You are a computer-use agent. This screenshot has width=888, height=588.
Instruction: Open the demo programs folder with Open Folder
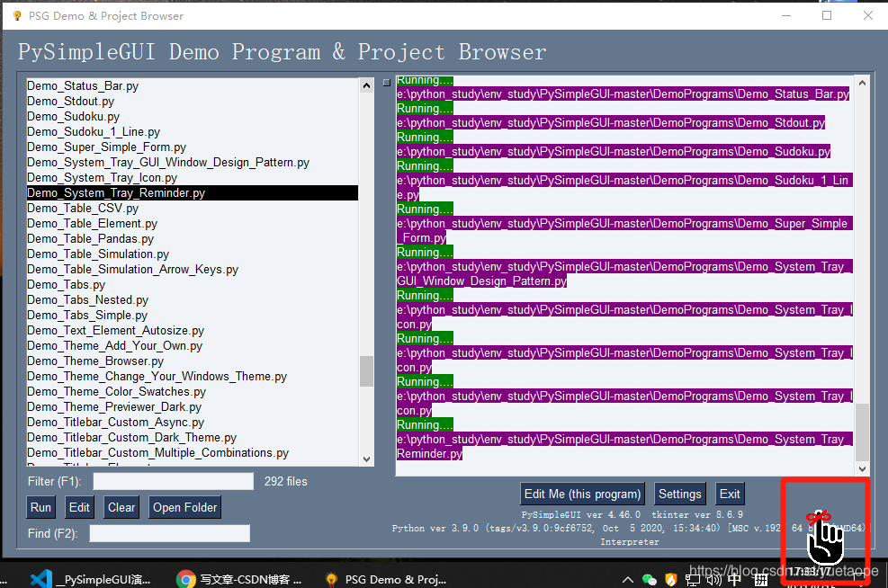coord(184,508)
